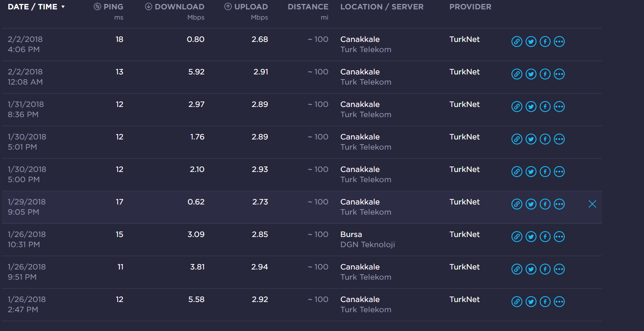The width and height of the screenshot is (644, 331).
Task: Share the 1/29/2018 9:05 PM result on Twitter
Action: click(x=531, y=204)
